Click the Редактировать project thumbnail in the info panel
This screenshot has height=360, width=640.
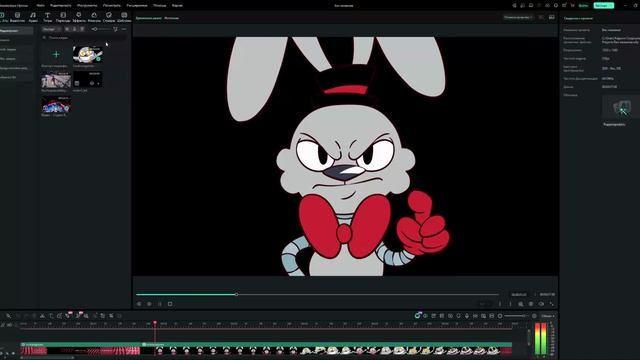coord(620,107)
